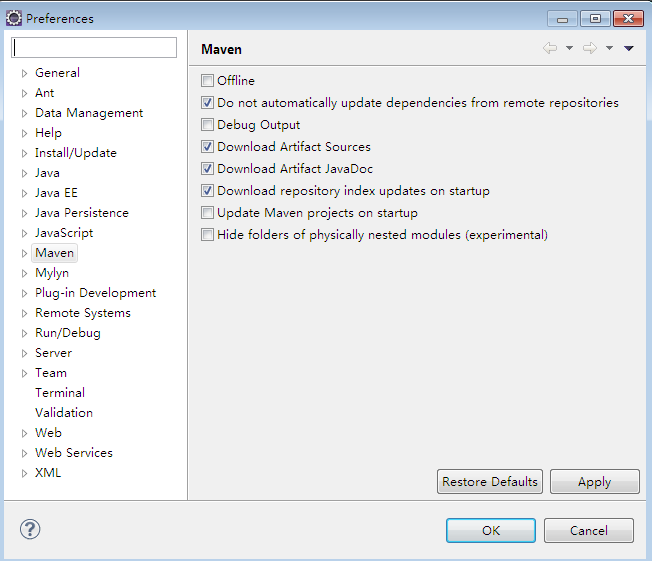Enable the Offline checkbox
652x561 pixels.
[207, 80]
